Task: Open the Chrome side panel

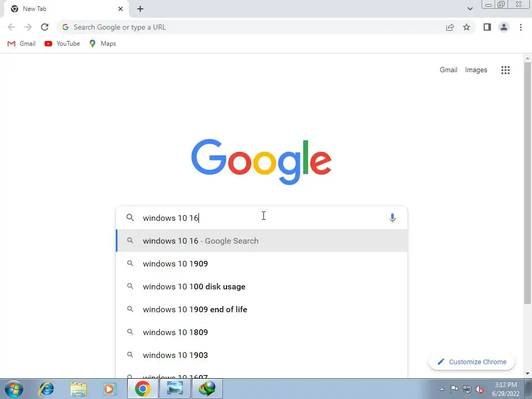Action: pos(487,27)
